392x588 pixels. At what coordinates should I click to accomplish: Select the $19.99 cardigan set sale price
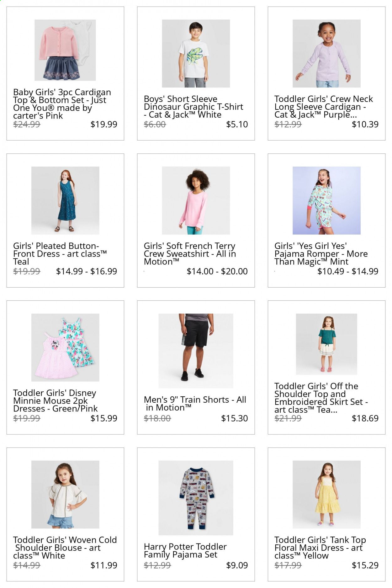click(104, 124)
